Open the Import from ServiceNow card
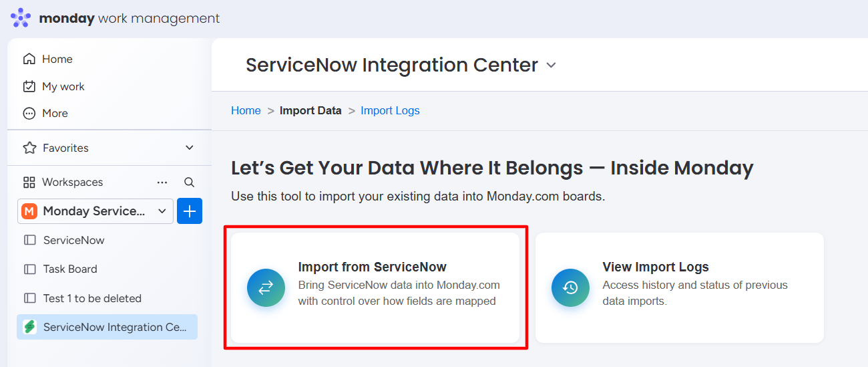868x367 pixels. click(x=375, y=287)
